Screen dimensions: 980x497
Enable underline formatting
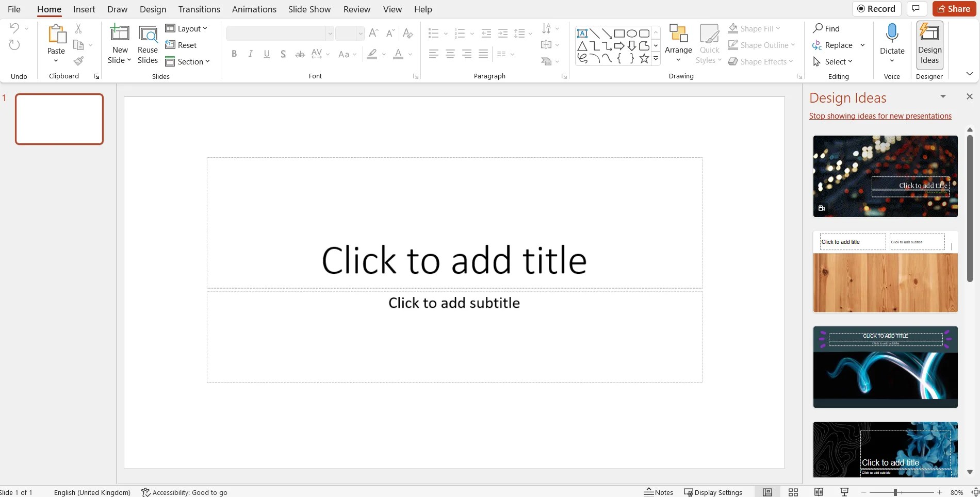click(266, 54)
